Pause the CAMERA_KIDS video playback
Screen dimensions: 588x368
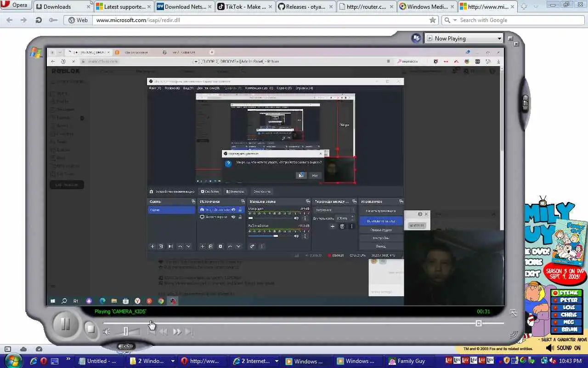[x=65, y=325]
